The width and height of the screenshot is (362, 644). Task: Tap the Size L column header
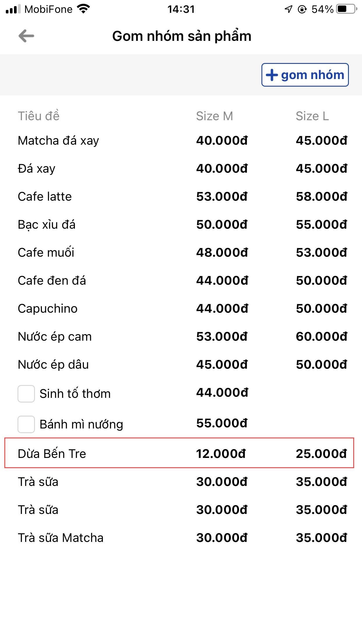(312, 116)
